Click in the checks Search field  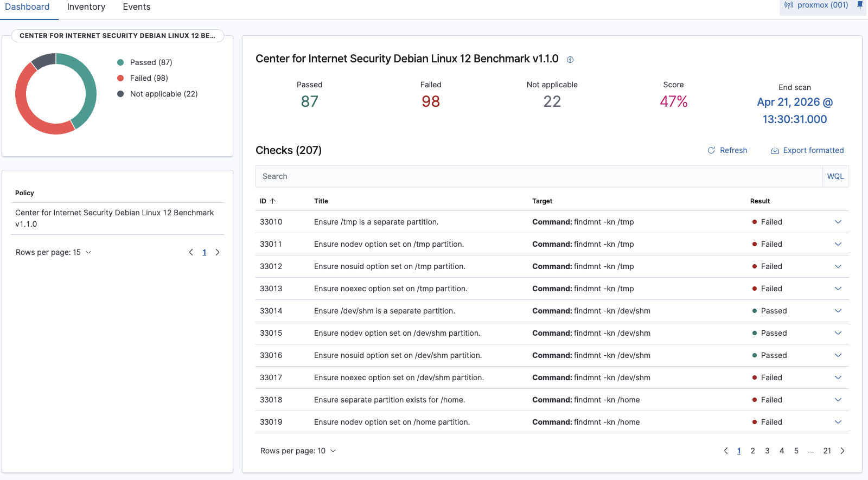pos(539,176)
